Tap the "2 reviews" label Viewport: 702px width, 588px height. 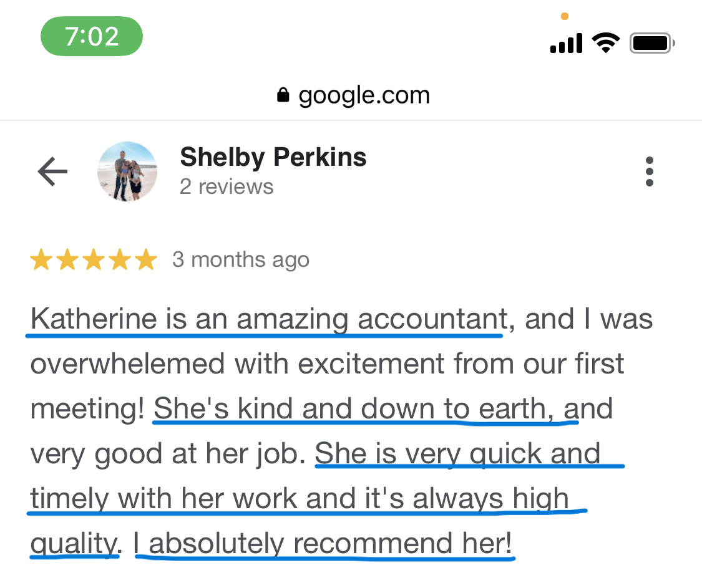226,186
